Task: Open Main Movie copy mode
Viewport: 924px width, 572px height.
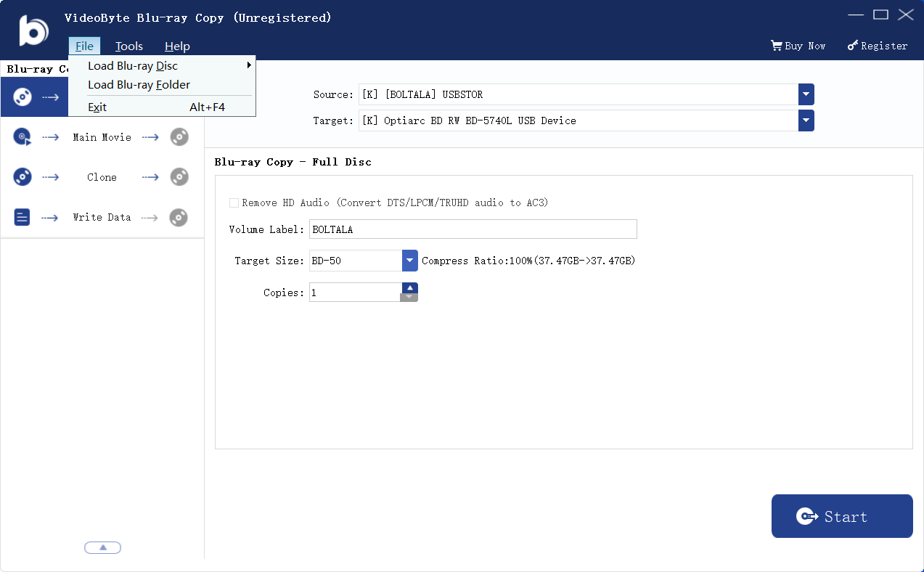Action: click(x=22, y=136)
